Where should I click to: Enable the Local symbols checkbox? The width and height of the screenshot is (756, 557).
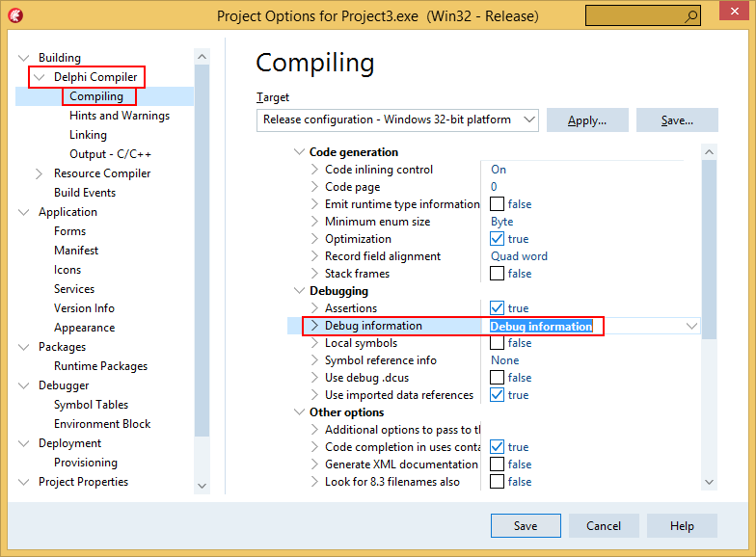497,343
